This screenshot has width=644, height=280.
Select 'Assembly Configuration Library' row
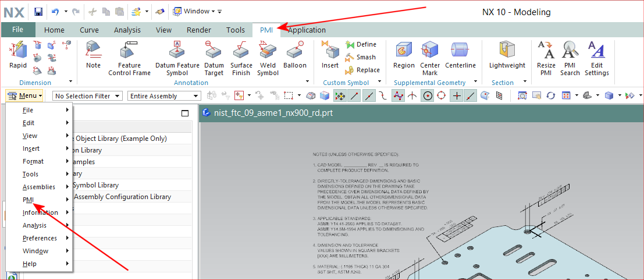click(x=122, y=197)
